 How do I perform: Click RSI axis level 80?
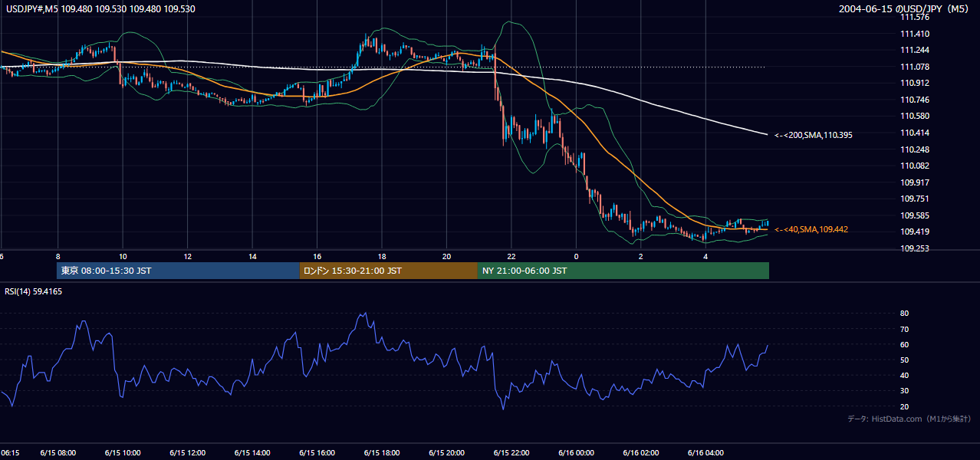904,314
